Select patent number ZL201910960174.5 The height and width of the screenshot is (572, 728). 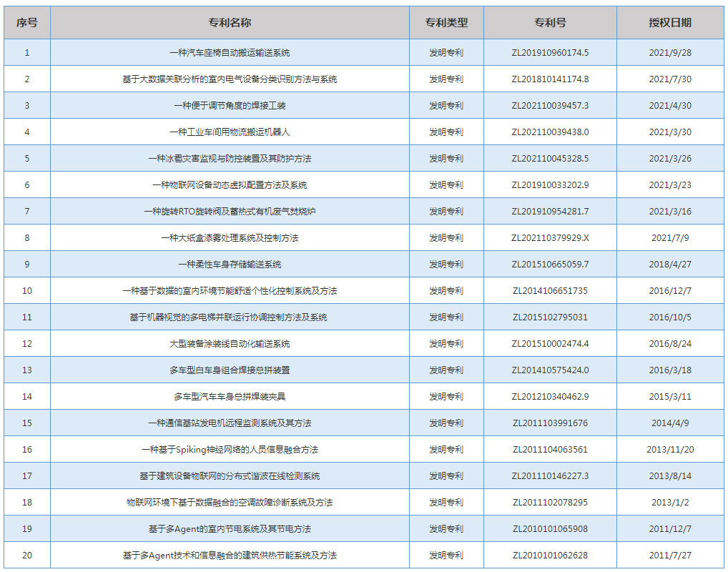[x=550, y=53]
